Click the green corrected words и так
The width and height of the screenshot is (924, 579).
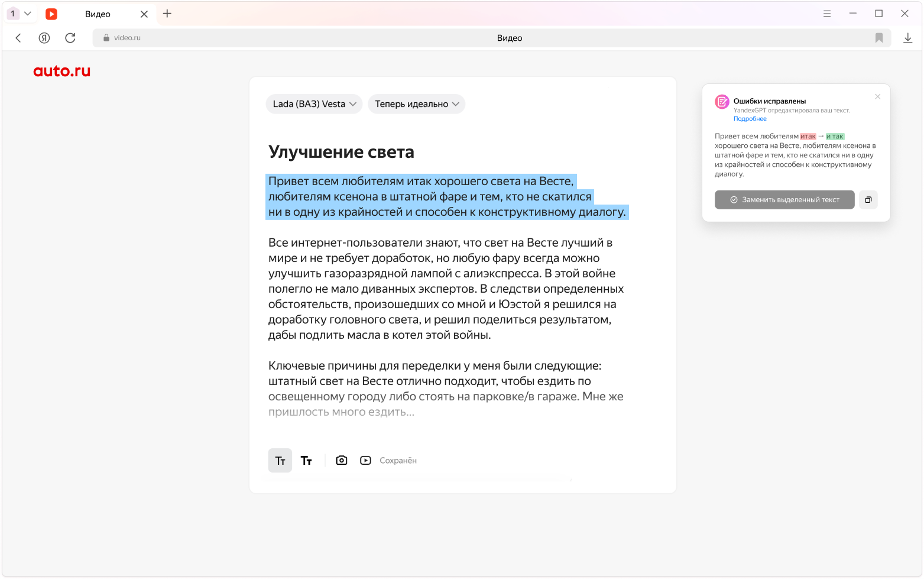tap(835, 137)
